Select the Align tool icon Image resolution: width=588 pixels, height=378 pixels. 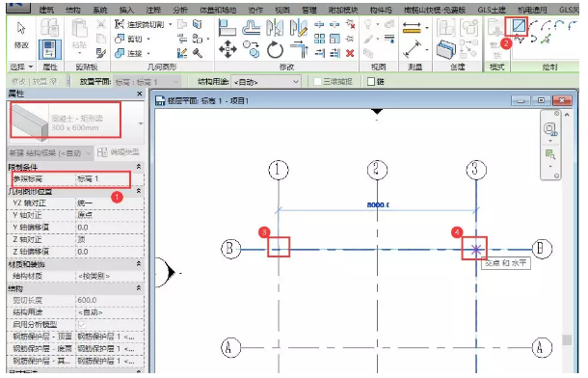[227, 28]
